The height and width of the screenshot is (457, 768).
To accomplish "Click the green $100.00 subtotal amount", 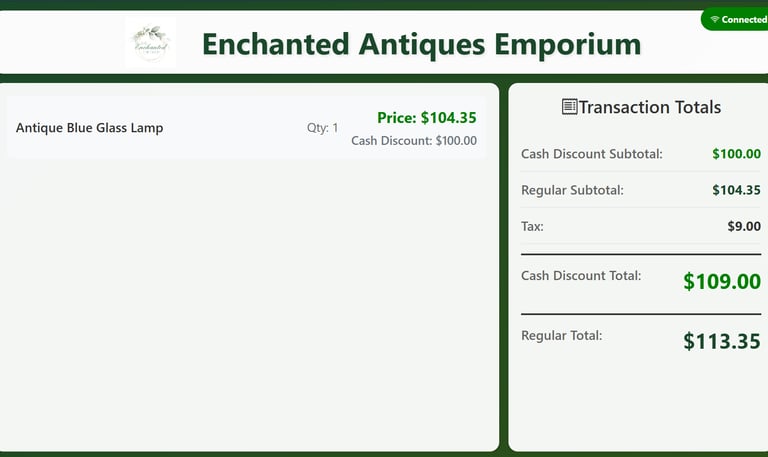I will (736, 154).
